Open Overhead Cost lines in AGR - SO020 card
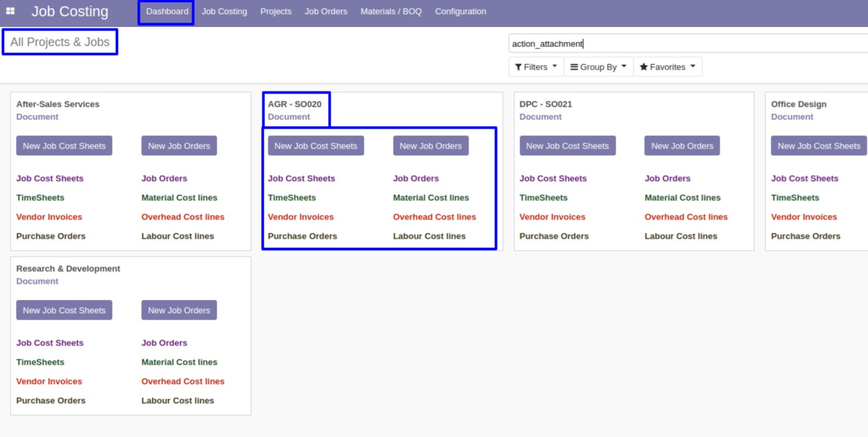This screenshot has width=868, height=437. pyautogui.click(x=435, y=217)
